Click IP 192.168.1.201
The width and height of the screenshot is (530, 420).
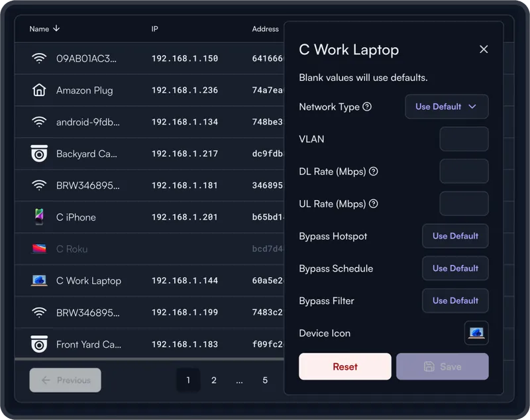(185, 217)
